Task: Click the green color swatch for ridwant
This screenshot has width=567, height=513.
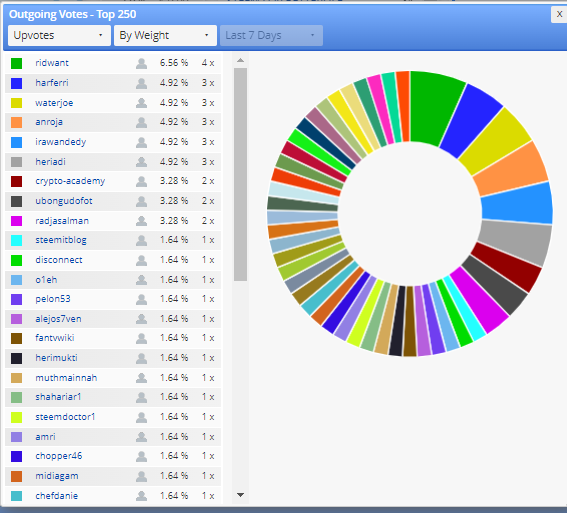Action: 16,63
